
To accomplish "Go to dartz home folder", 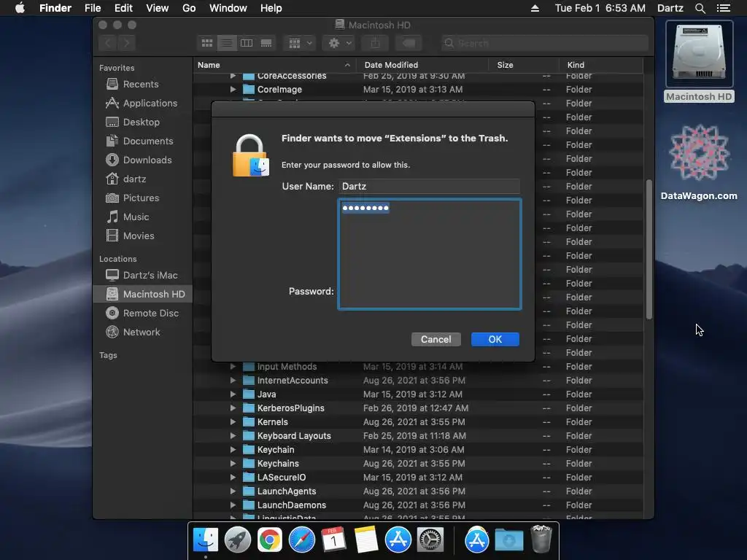I will [134, 179].
